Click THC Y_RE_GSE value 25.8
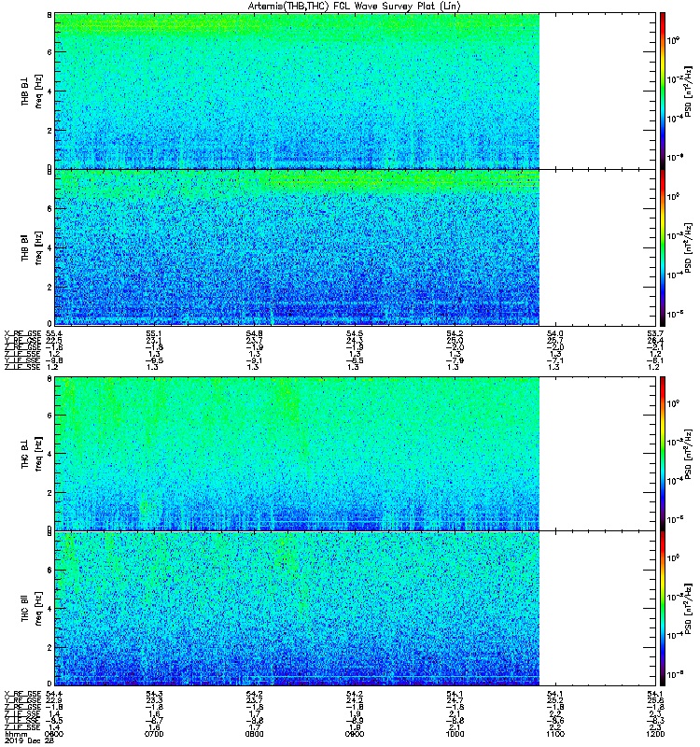This screenshot has height=747, width=700. tap(655, 701)
